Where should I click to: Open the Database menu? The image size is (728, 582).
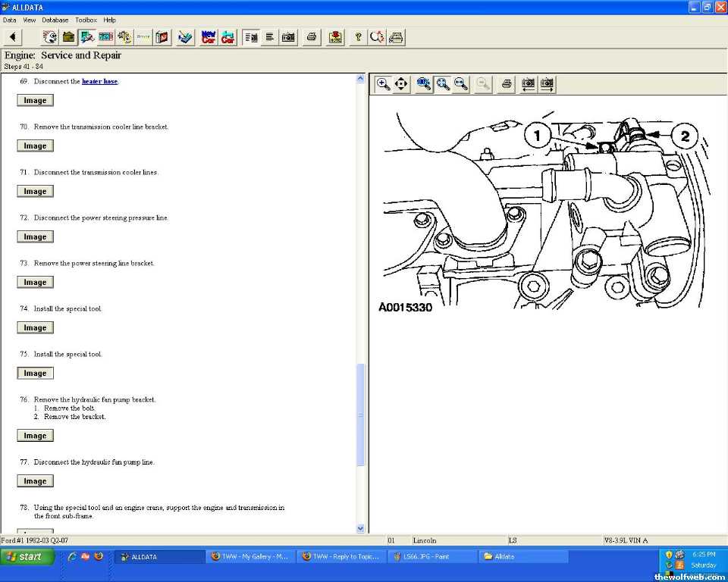point(55,20)
